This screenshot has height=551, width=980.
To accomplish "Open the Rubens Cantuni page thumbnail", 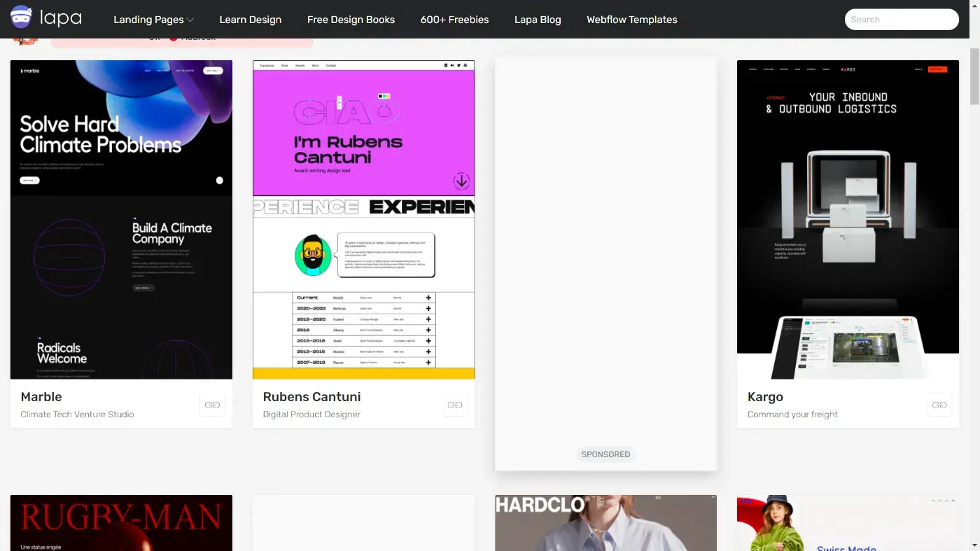I will coord(363,219).
